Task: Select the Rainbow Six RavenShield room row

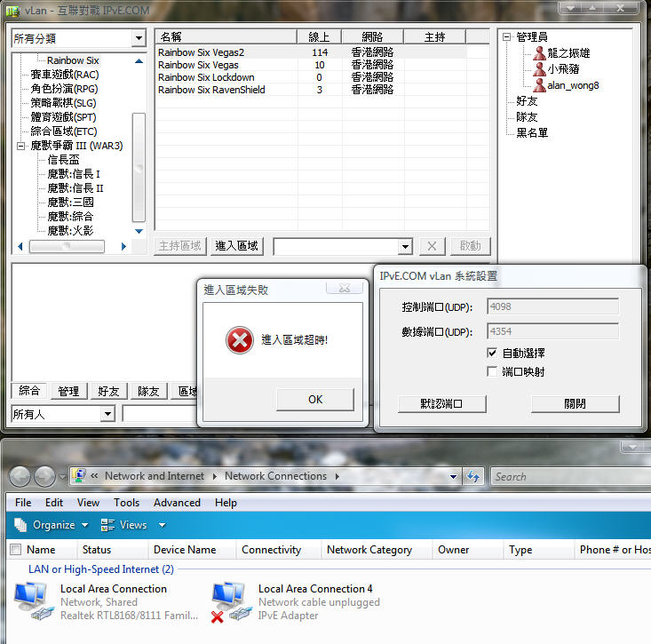Action: [312, 90]
